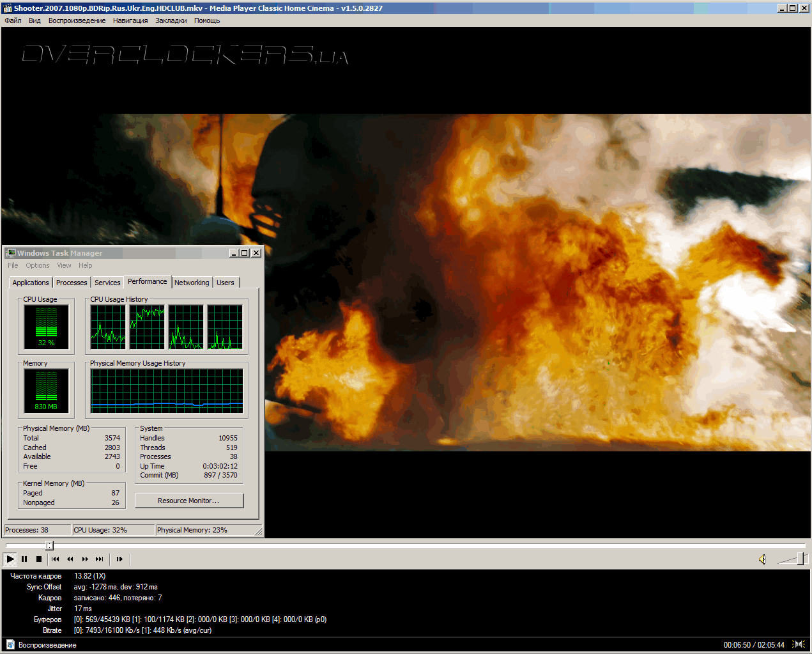The width and height of the screenshot is (812, 654).
Task: Select the Performance tab
Action: pos(147,281)
